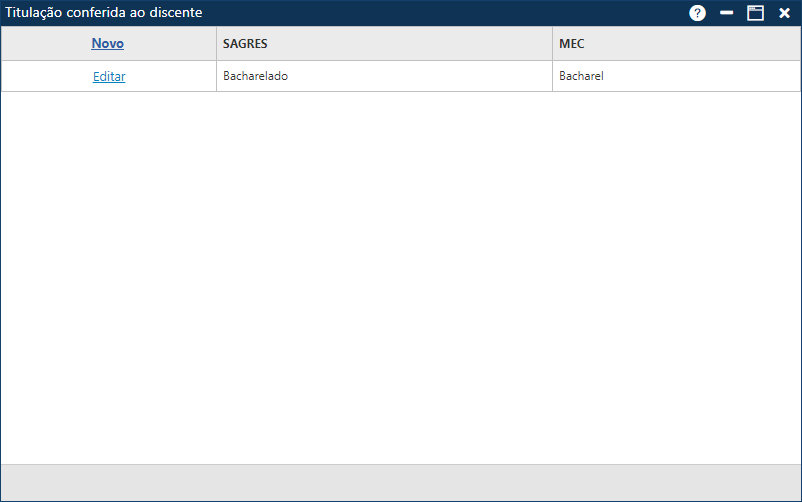Click the SAGRES column header
This screenshot has width=802, height=502.
click(x=245, y=44)
